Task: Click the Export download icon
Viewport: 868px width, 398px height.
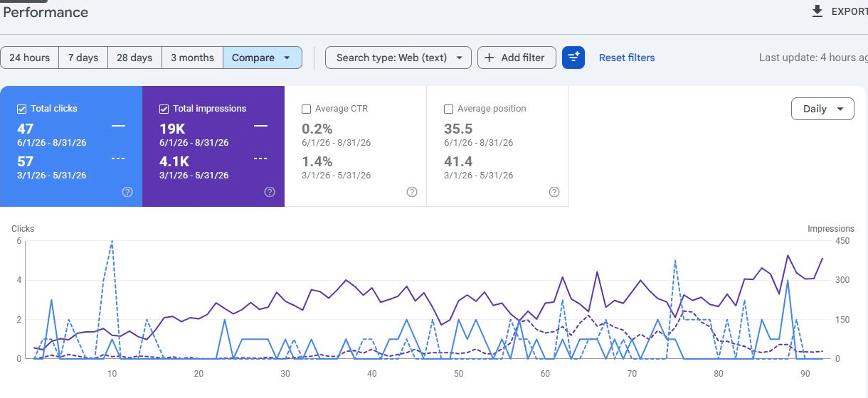Action: (817, 11)
